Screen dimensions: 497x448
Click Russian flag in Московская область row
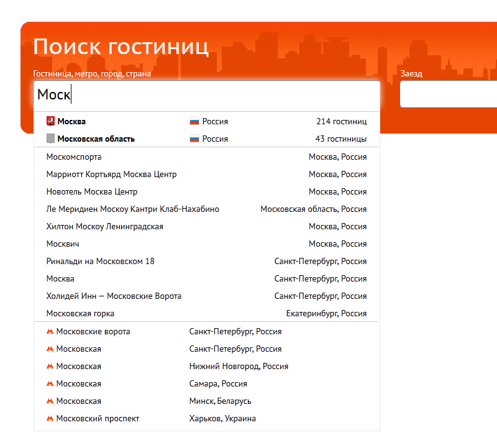pyautogui.click(x=194, y=139)
